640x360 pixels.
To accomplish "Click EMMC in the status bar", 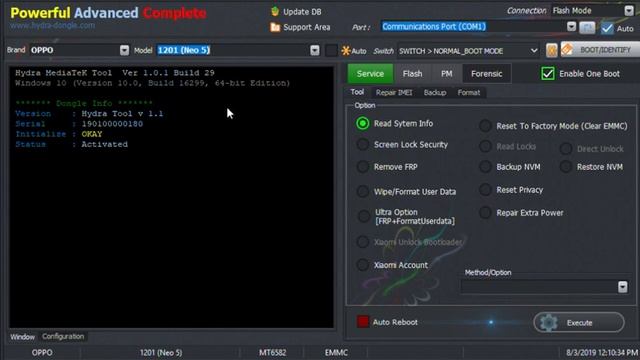I will (336, 352).
